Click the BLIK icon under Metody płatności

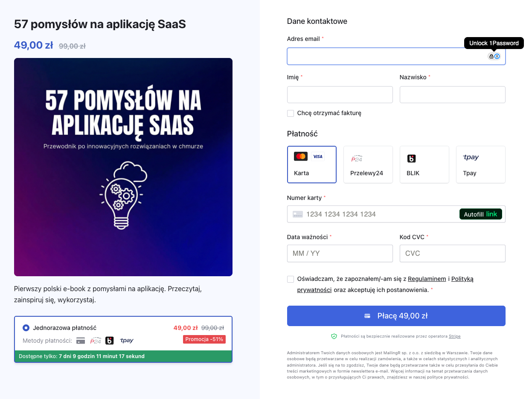(109, 340)
